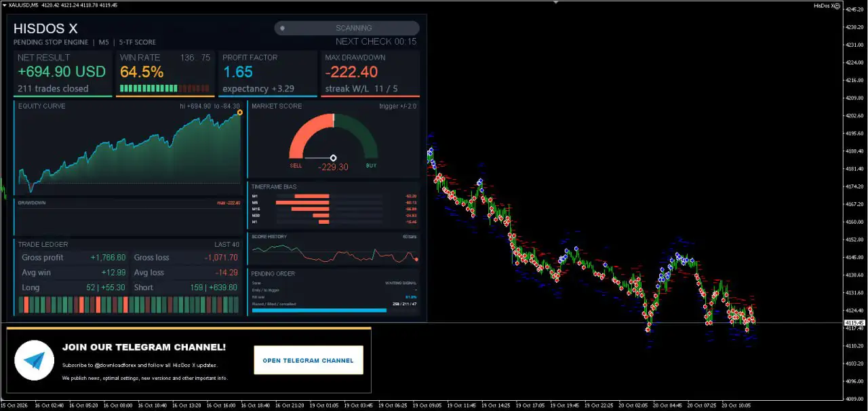Click the WAITING SIGNAL state text

(x=401, y=283)
